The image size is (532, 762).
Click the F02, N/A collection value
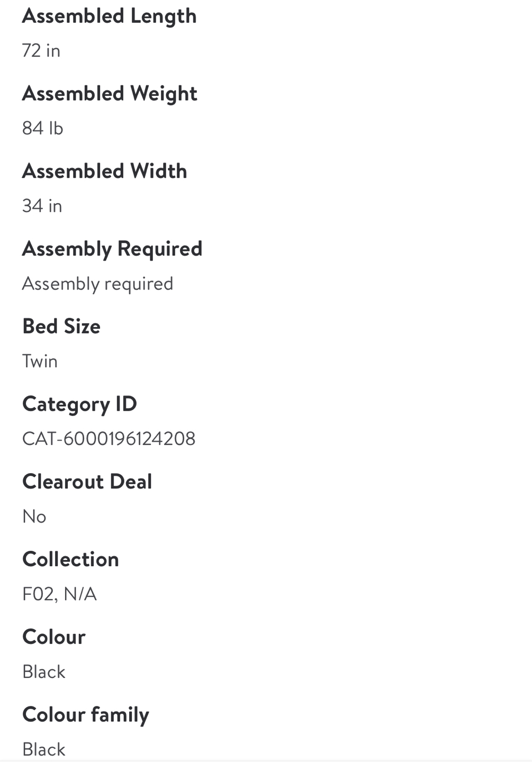[60, 594]
